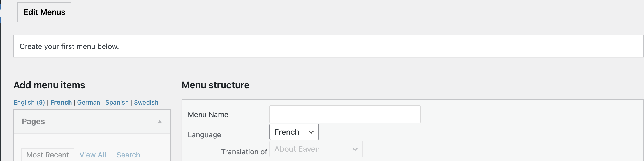Click the Pages panel title
The height and width of the screenshot is (161, 644).
(x=33, y=121)
